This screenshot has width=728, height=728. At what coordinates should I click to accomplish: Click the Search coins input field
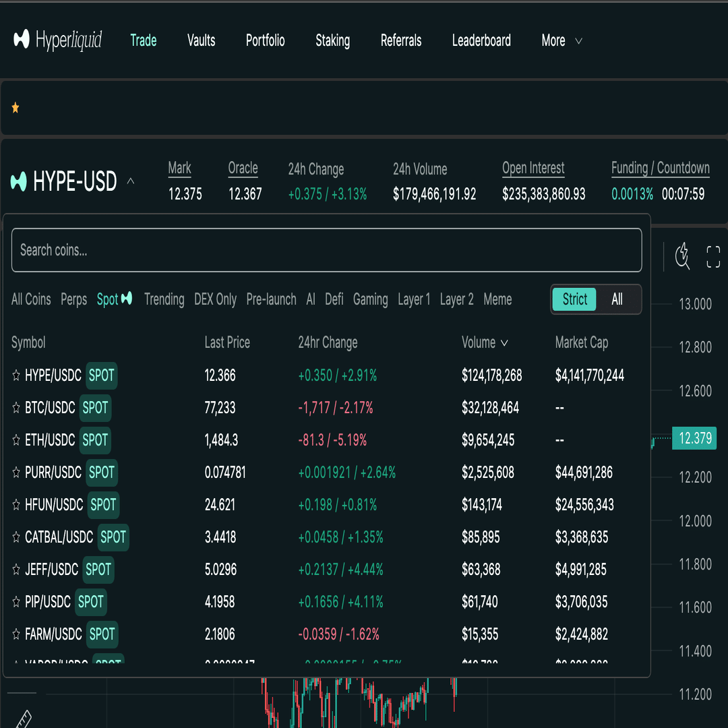(326, 250)
